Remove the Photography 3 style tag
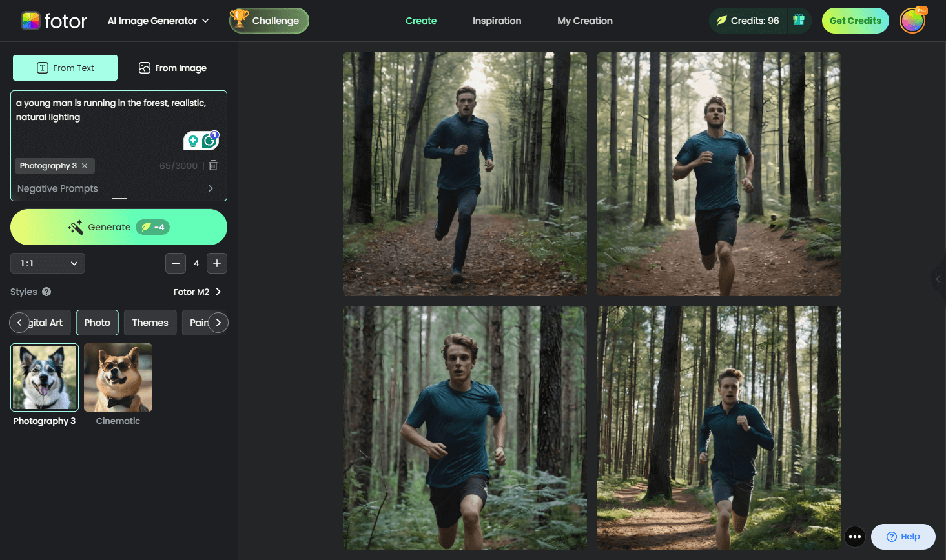 click(85, 166)
